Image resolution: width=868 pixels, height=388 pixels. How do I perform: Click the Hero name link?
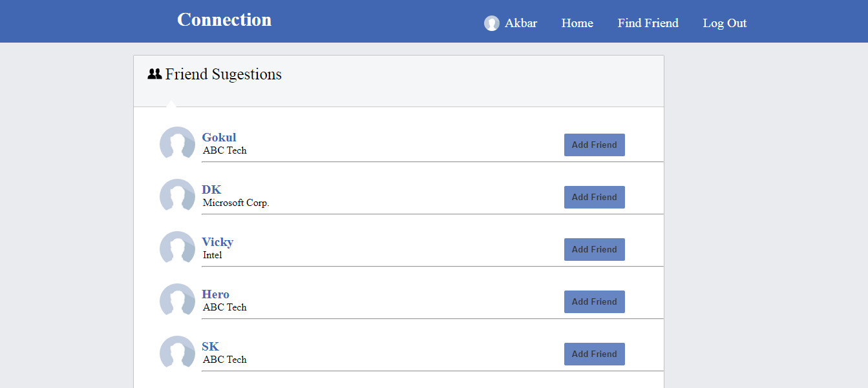tap(215, 294)
